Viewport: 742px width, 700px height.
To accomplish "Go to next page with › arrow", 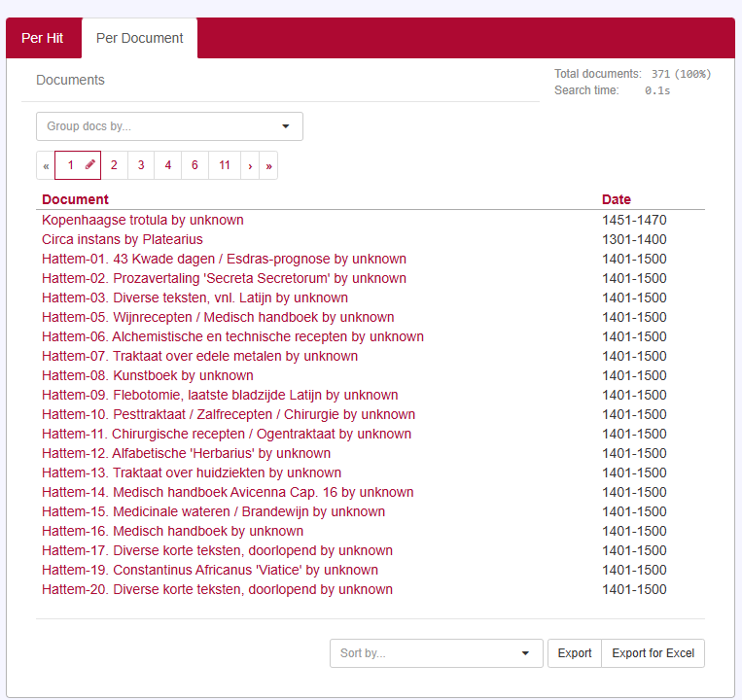I will 250,165.
